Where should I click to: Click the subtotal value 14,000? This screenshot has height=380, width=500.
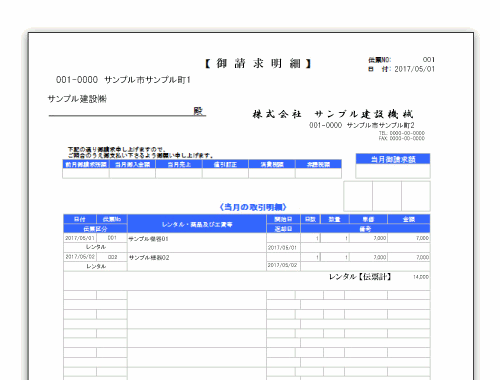(x=421, y=277)
